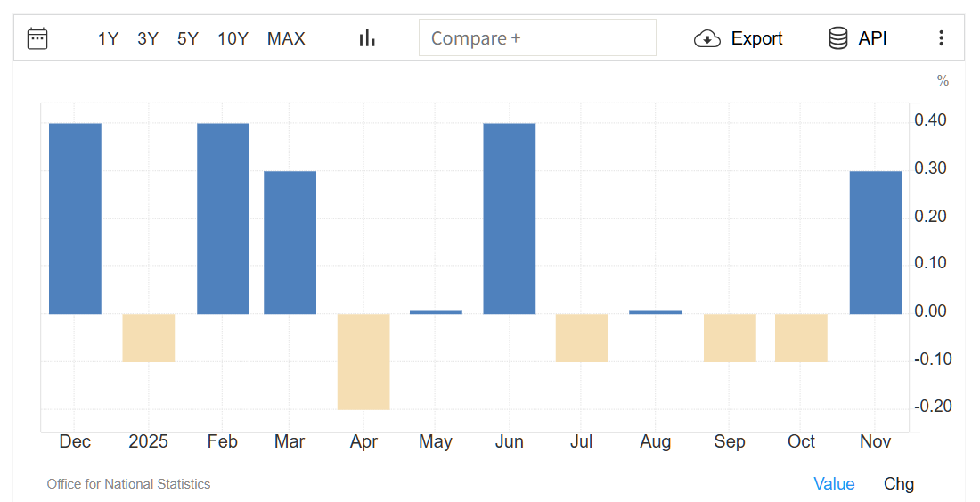This screenshot has width=980, height=502.
Task: Select the November blue bar
Action: 876,242
